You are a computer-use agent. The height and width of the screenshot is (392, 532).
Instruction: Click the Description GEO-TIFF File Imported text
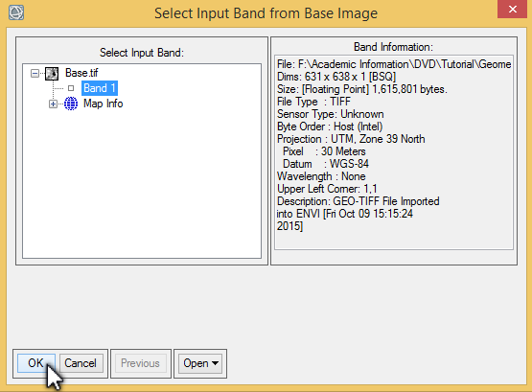tap(358, 201)
